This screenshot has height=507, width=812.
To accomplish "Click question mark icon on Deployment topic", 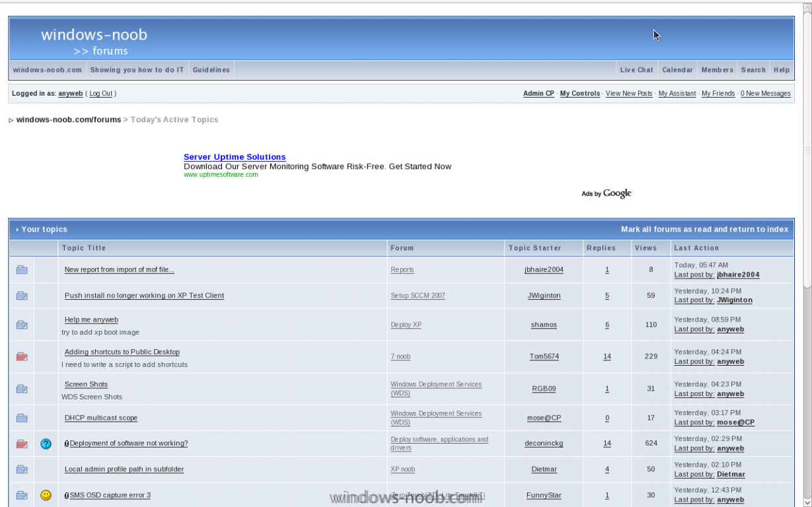I will [x=46, y=444].
